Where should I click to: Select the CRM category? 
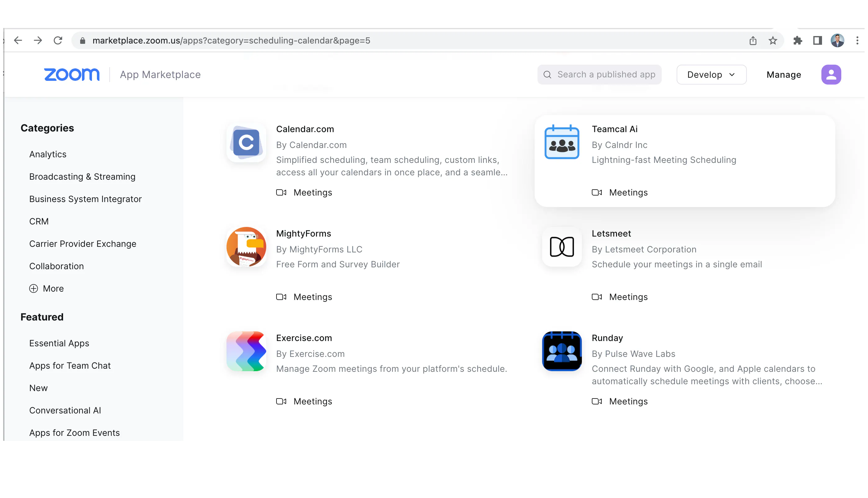(x=39, y=222)
